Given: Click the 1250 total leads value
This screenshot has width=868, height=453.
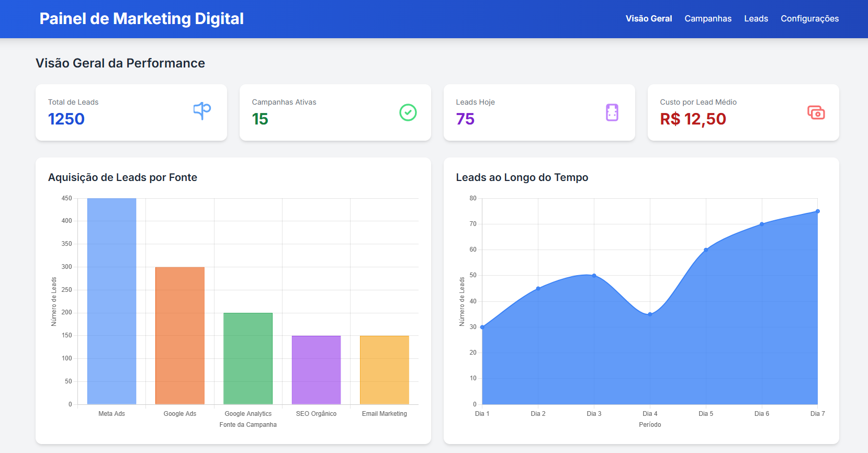Looking at the screenshot, I should [66, 119].
